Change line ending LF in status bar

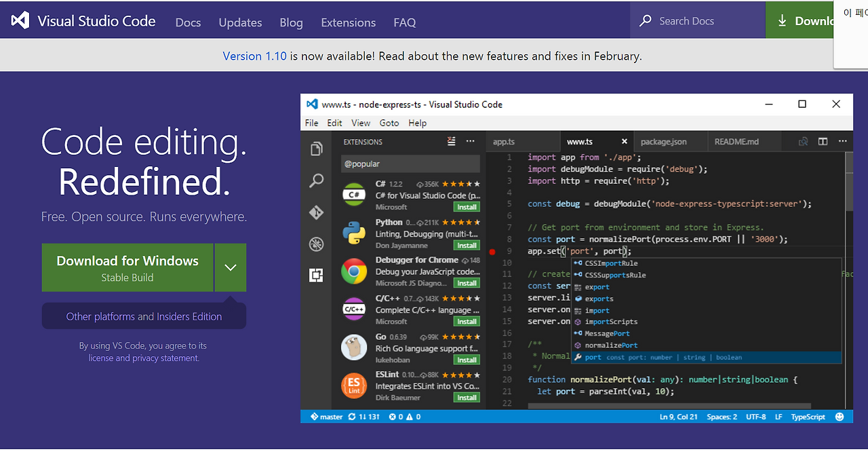[778, 417]
